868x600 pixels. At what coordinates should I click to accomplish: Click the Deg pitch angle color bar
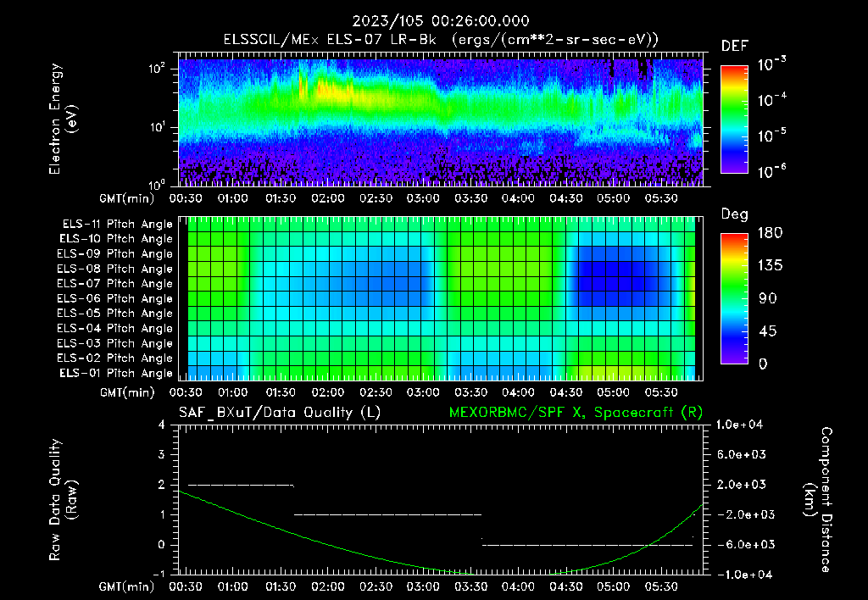pyautogui.click(x=734, y=298)
